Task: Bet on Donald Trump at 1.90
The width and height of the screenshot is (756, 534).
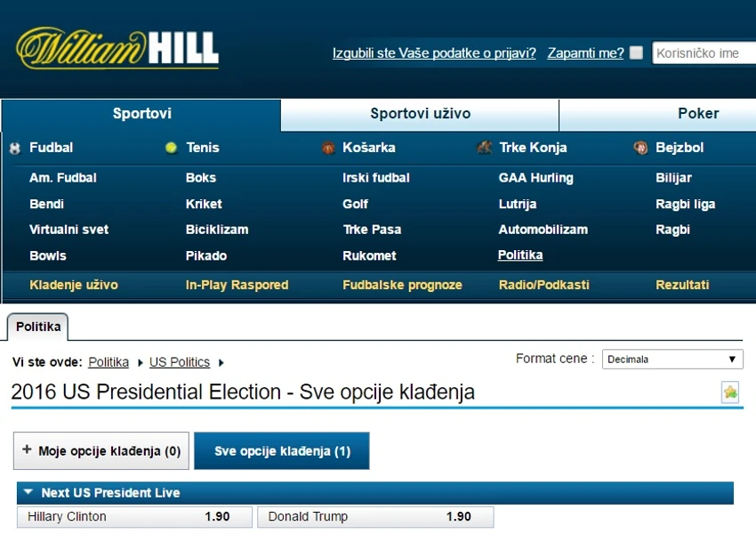Action: coord(375,516)
